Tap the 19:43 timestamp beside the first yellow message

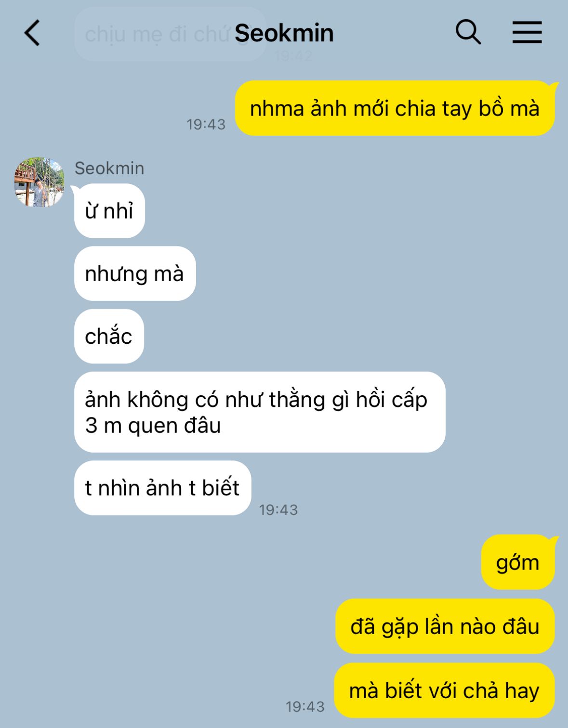pos(206,125)
